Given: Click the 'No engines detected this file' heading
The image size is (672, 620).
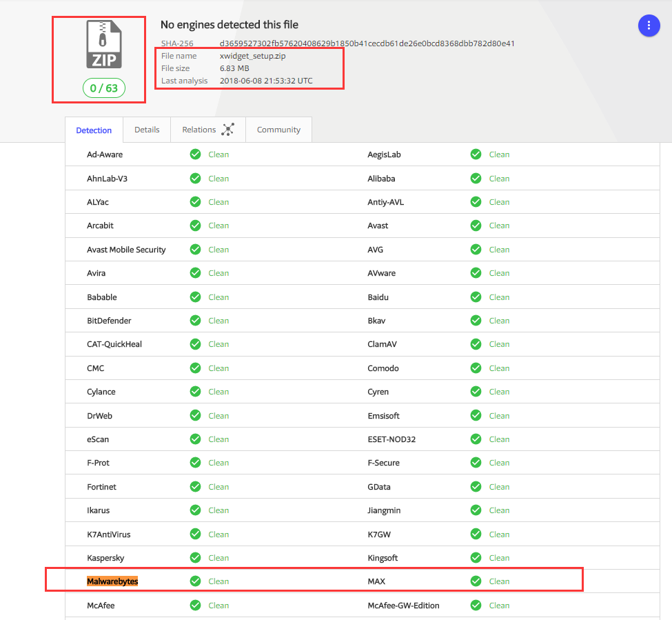Looking at the screenshot, I should coord(230,25).
